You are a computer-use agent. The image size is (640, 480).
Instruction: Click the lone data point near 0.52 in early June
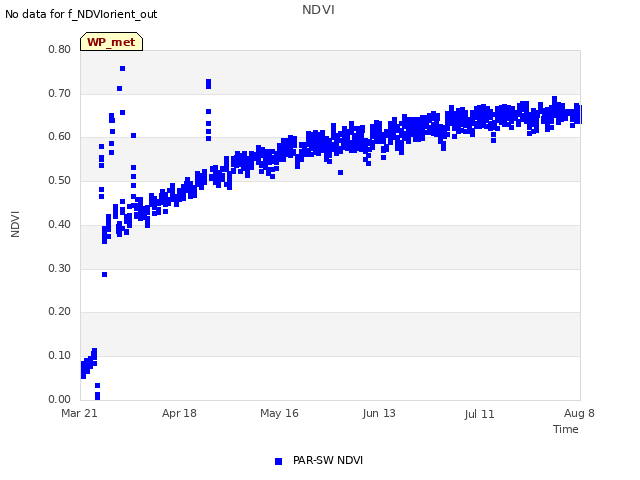(x=340, y=173)
